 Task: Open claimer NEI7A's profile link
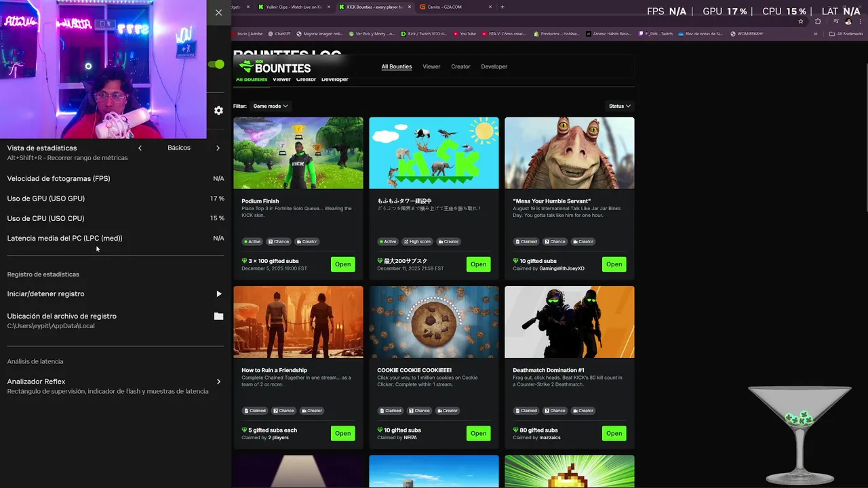click(412, 438)
